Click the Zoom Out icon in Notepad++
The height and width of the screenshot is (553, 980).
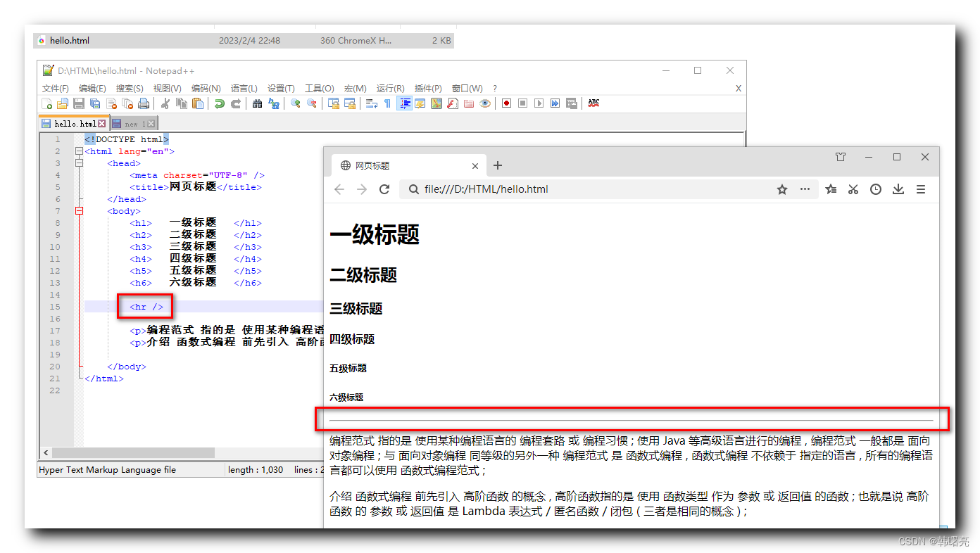coord(311,103)
